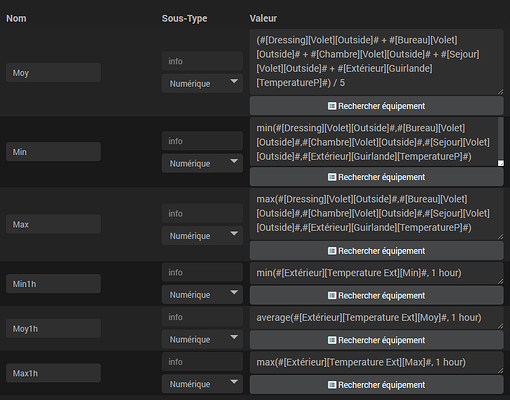Expand the Numérique sub-type selector for Max1h
Viewport: 510px width, 400px height.
pos(202,384)
